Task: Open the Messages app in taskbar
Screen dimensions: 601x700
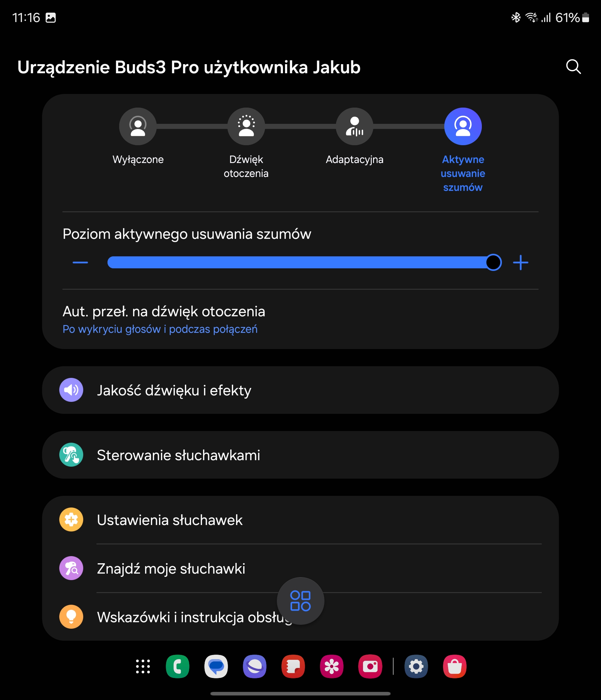Action: pos(216,667)
